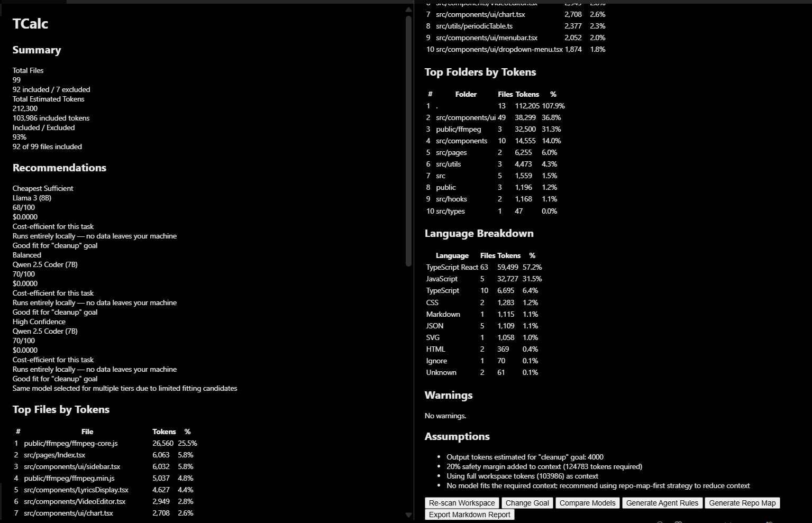This screenshot has height=523, width=812.
Task: Open the Change Goal button
Action: pyautogui.click(x=527, y=503)
